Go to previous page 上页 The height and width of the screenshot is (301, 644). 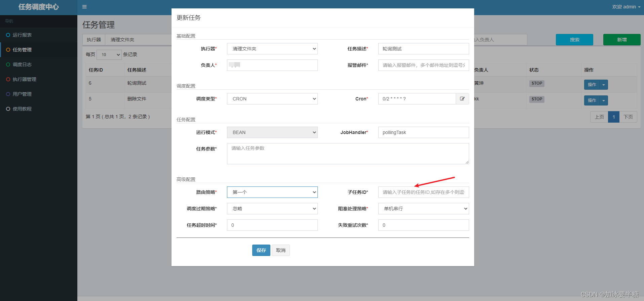pos(599,117)
